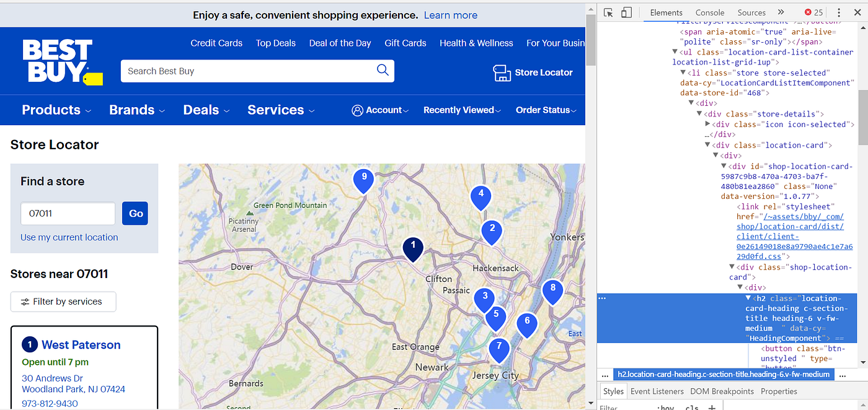Activate DevTools inspect element picker
This screenshot has height=410, width=868.
click(x=608, y=12)
